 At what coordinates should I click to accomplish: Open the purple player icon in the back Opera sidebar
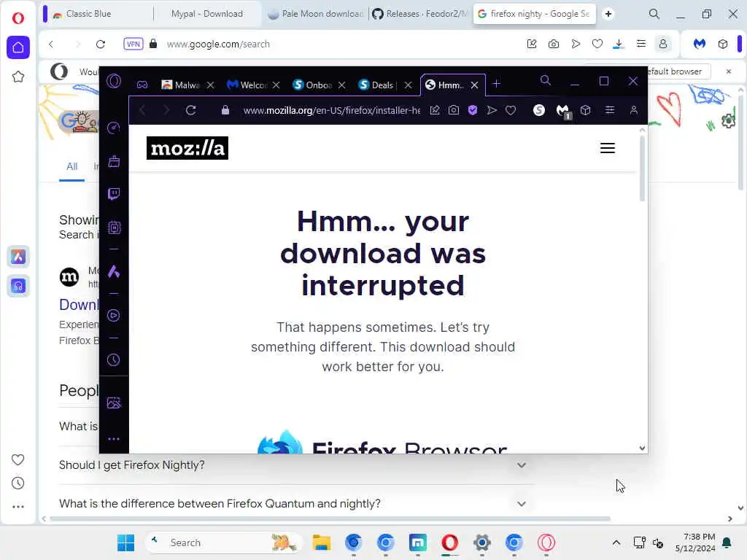(18, 286)
